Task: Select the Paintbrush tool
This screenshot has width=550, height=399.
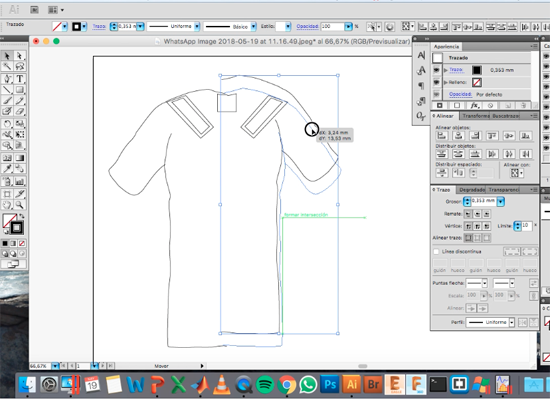Action: 7,101
